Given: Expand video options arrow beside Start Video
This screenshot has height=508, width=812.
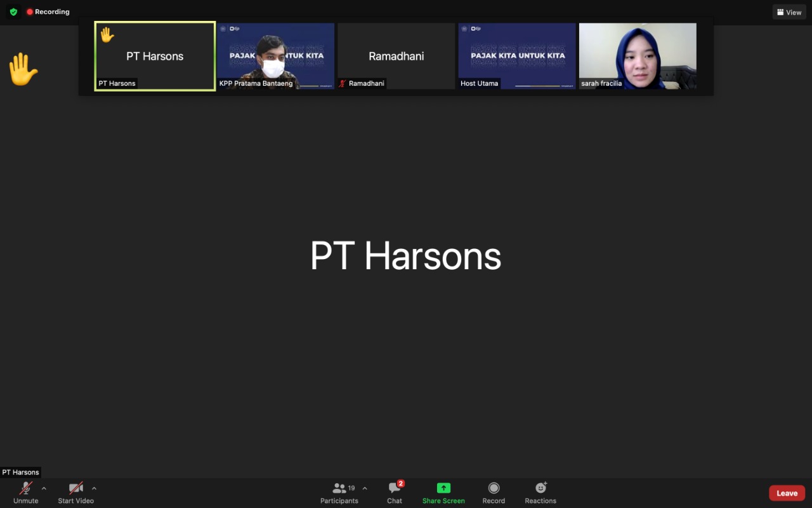Looking at the screenshot, I should (x=94, y=488).
